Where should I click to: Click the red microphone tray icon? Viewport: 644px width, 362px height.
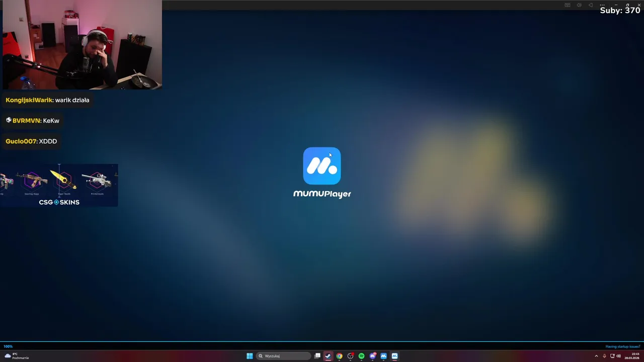[604, 356]
